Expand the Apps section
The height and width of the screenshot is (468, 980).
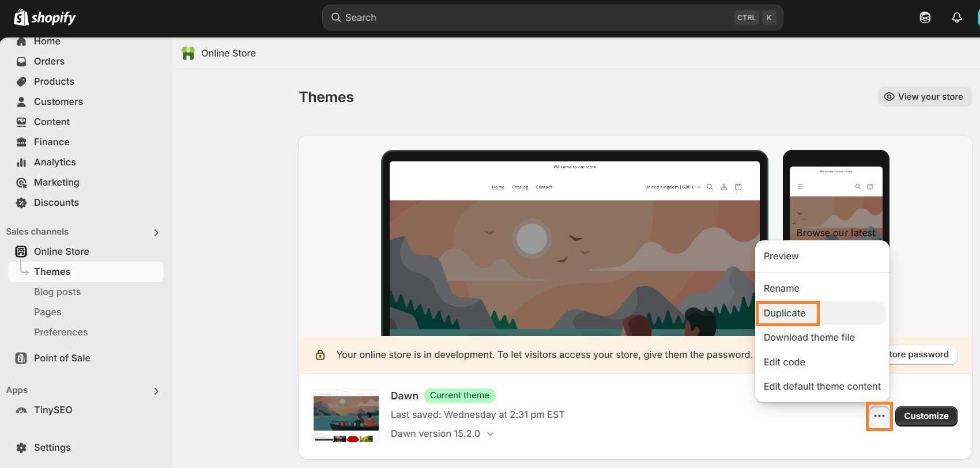pyautogui.click(x=156, y=391)
